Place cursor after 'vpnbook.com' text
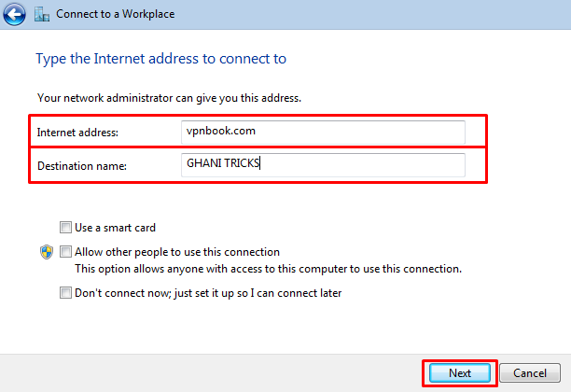 coord(256,132)
